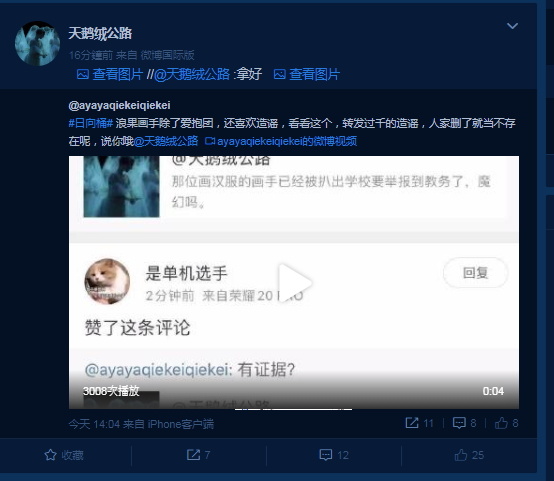
Task: Open comments with bottom bubble icon 12
Action: (x=334, y=455)
